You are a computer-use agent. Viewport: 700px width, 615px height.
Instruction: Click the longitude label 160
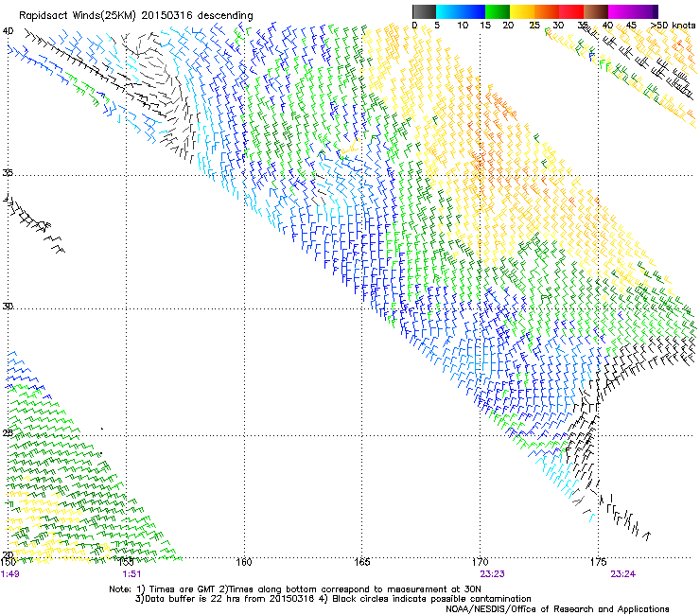[244, 562]
